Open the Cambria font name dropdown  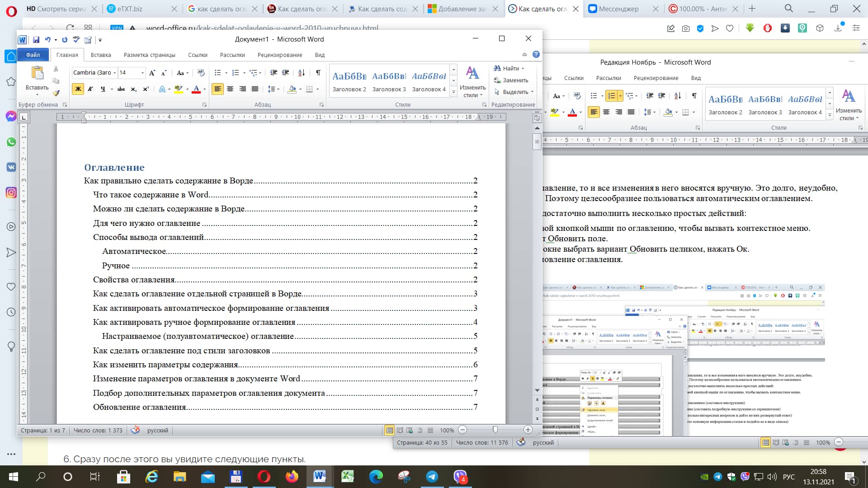pyautogui.click(x=115, y=73)
